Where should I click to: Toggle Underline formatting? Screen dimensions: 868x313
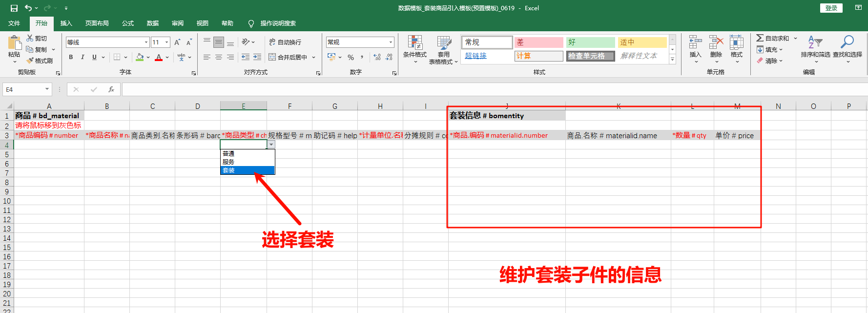(x=94, y=57)
